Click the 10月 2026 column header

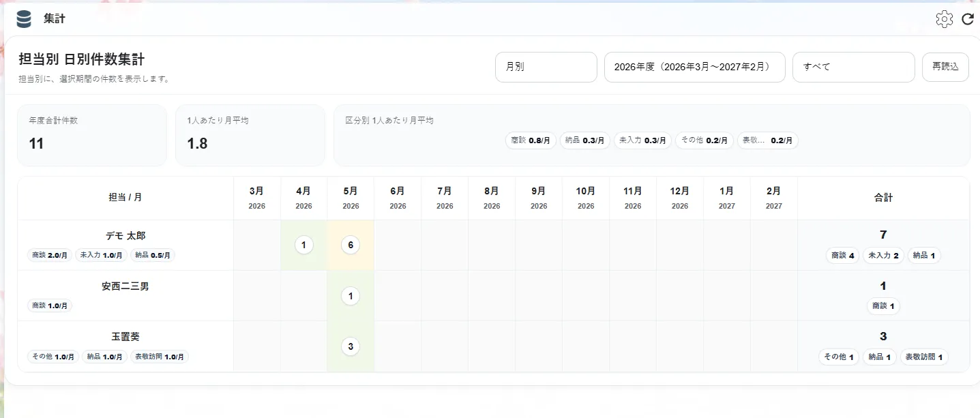(x=586, y=198)
